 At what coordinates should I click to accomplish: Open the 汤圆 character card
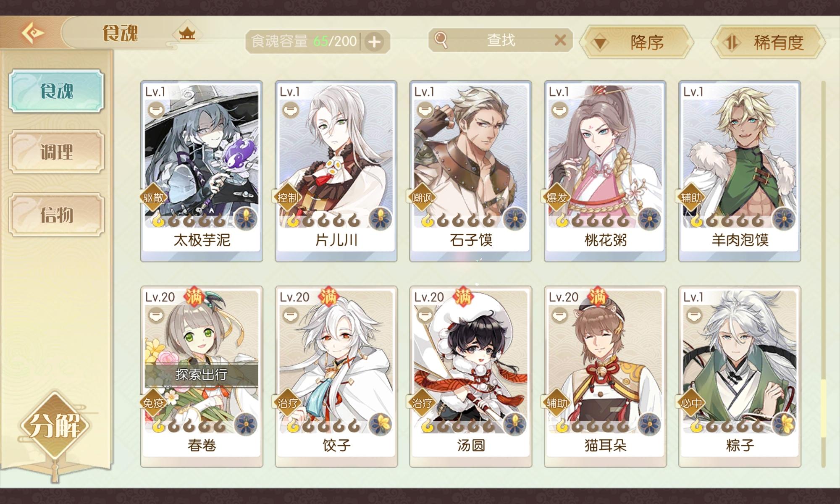point(470,377)
